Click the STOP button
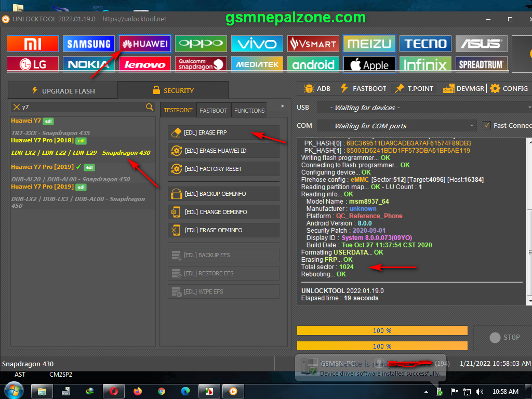The image size is (532, 399). pyautogui.click(x=504, y=337)
